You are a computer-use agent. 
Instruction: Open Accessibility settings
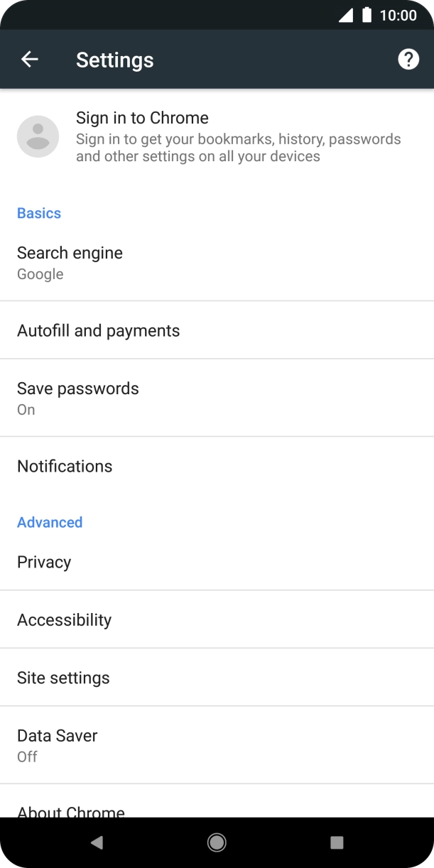pos(64,619)
